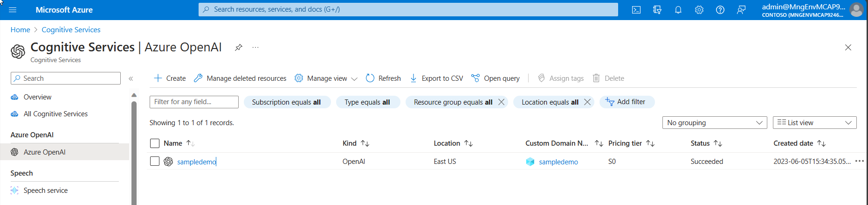
Task: Click the Cognitive Services breadcrumb
Action: pos(71,29)
